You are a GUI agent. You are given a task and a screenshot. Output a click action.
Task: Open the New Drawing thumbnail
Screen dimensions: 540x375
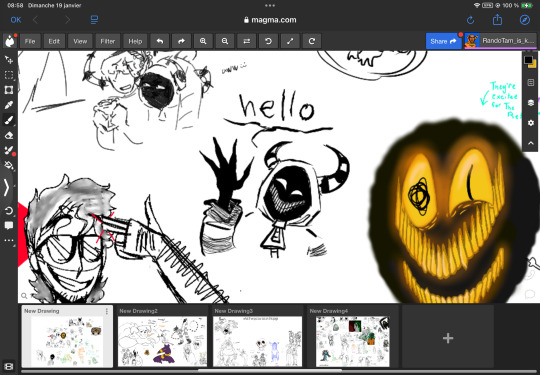click(67, 336)
